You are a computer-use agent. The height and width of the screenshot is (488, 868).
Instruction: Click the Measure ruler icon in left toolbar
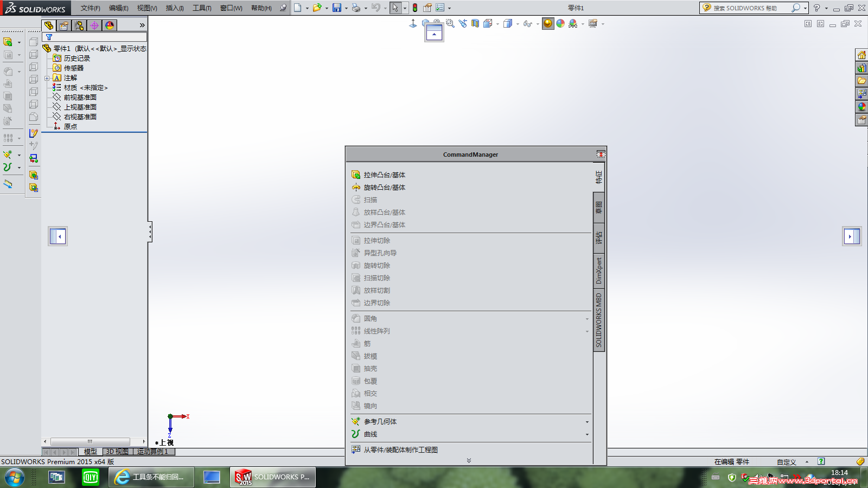click(x=8, y=184)
